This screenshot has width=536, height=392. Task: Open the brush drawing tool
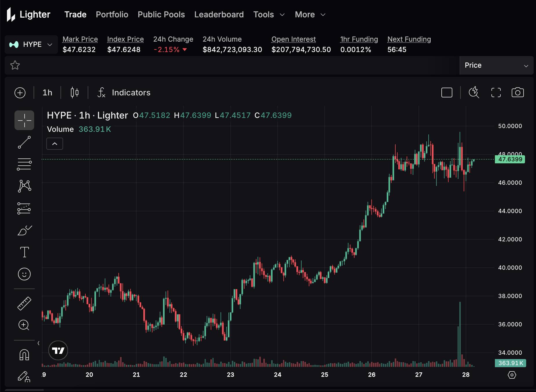[24, 230]
